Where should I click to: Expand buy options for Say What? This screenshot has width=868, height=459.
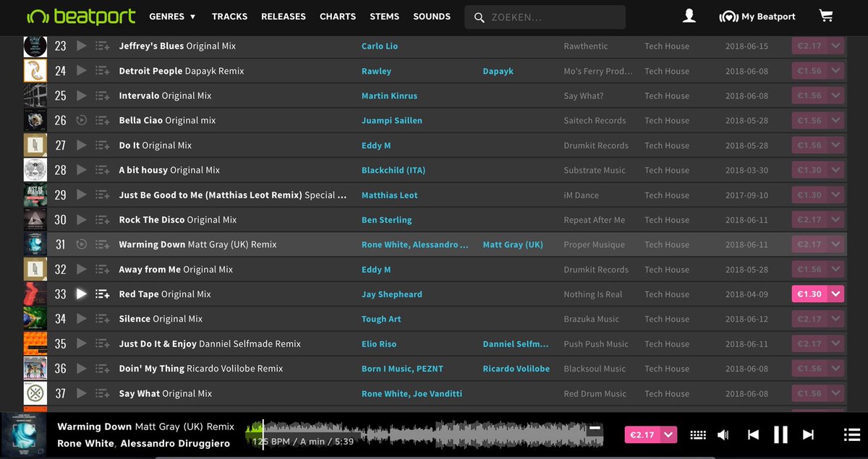click(x=836, y=393)
